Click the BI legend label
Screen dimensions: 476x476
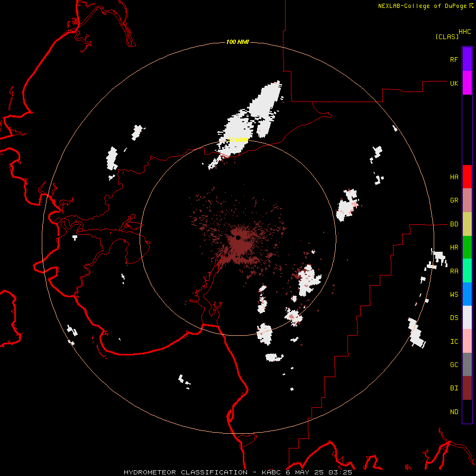coord(454,388)
